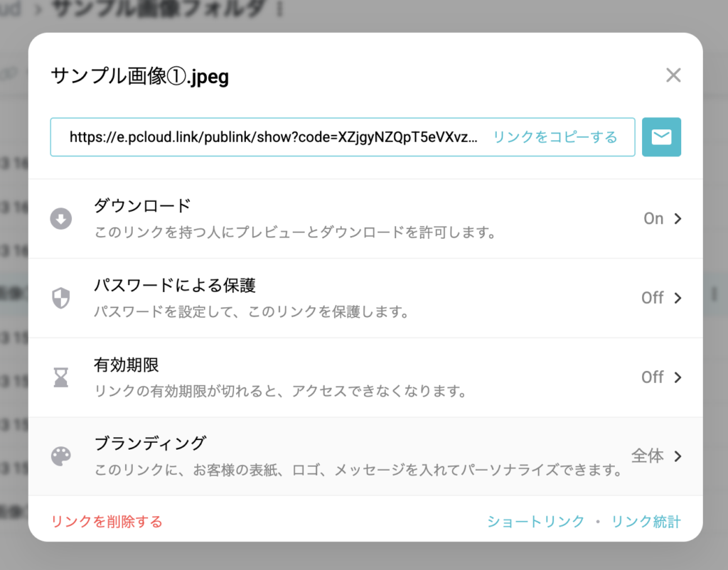728x570 pixels.
Task: Select the 有効期限 row chevron
Action: 677,377
